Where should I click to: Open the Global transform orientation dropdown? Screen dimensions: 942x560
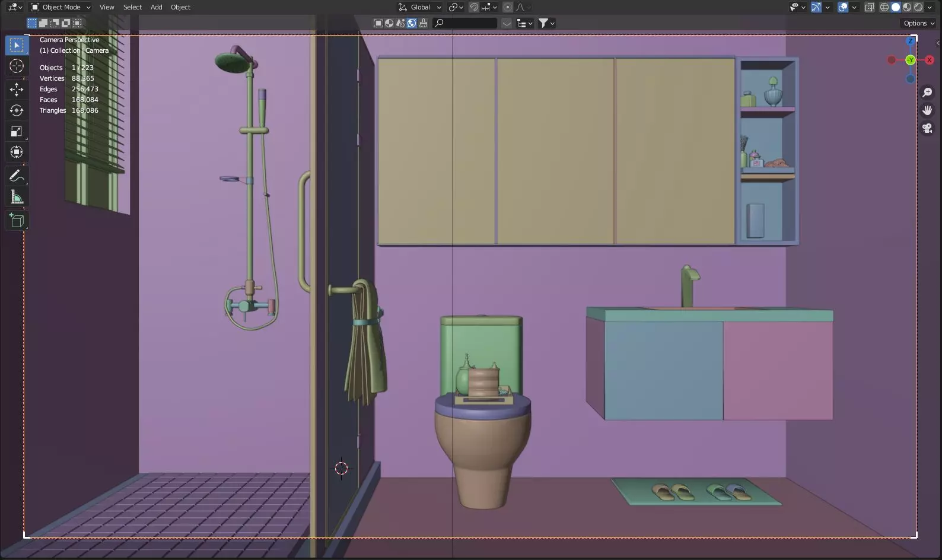420,7
